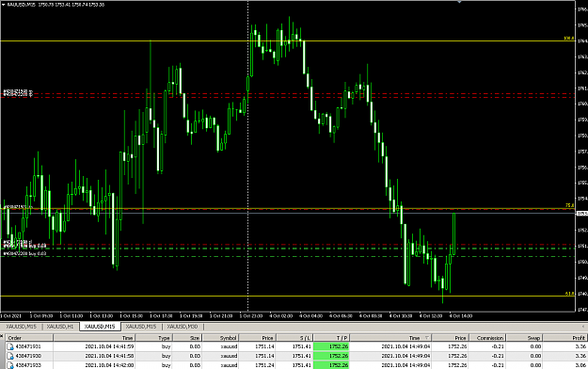The height and width of the screenshot is (369, 588).
Task: Click open time 2021.10.04 14:41:59
Action: 109,346
